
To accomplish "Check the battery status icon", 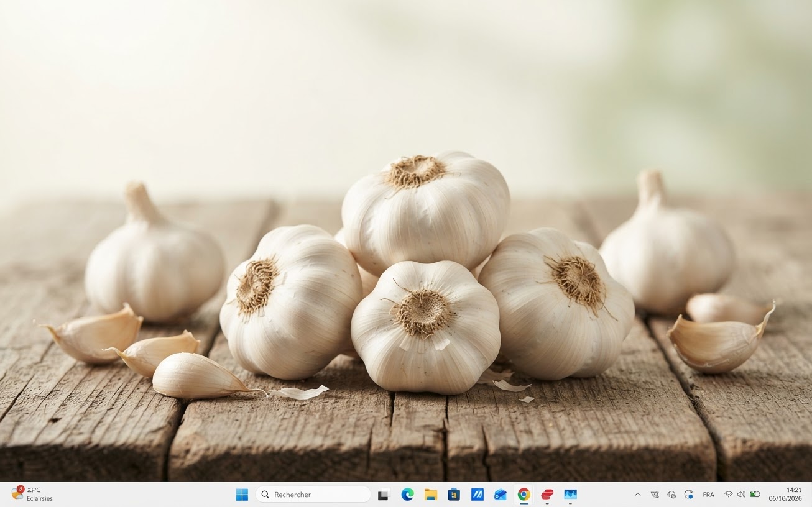I will click(755, 495).
